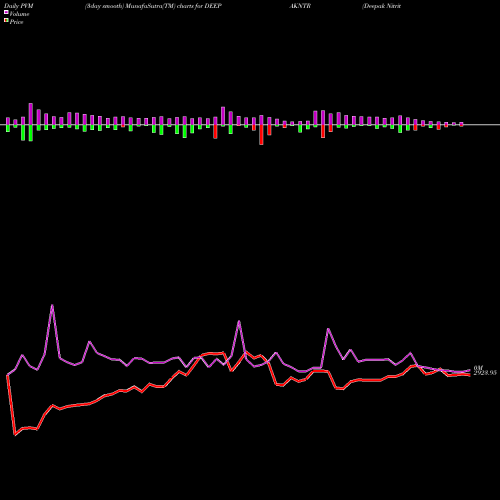Select the 'Price' legend label
This screenshot has height=500, width=500.
tap(16, 22)
